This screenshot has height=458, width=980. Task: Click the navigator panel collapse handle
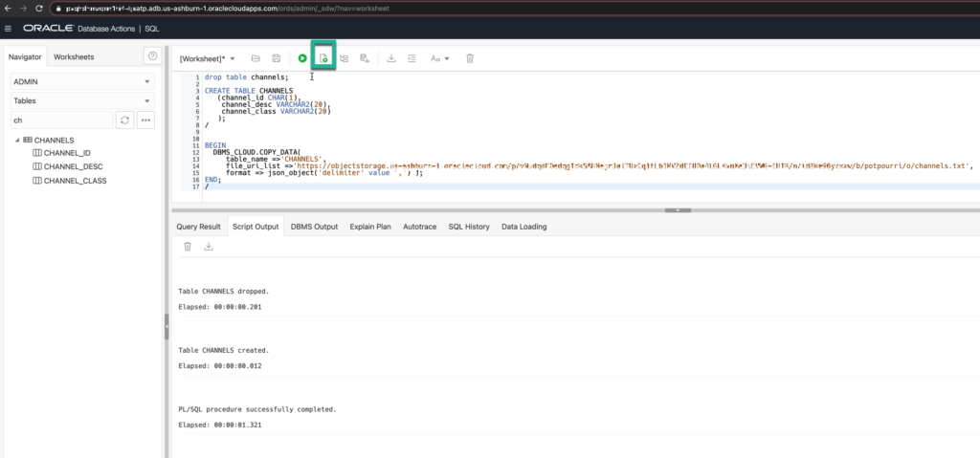[x=167, y=327]
